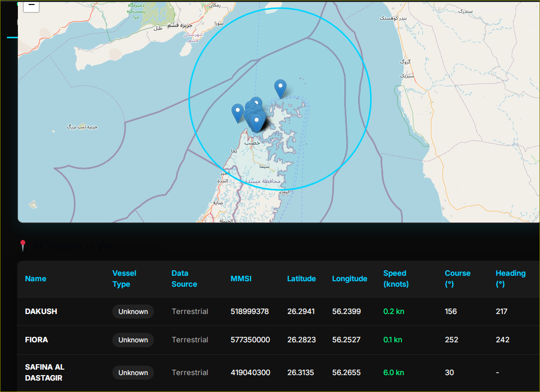Sort vessels by the Name column header

(x=36, y=279)
